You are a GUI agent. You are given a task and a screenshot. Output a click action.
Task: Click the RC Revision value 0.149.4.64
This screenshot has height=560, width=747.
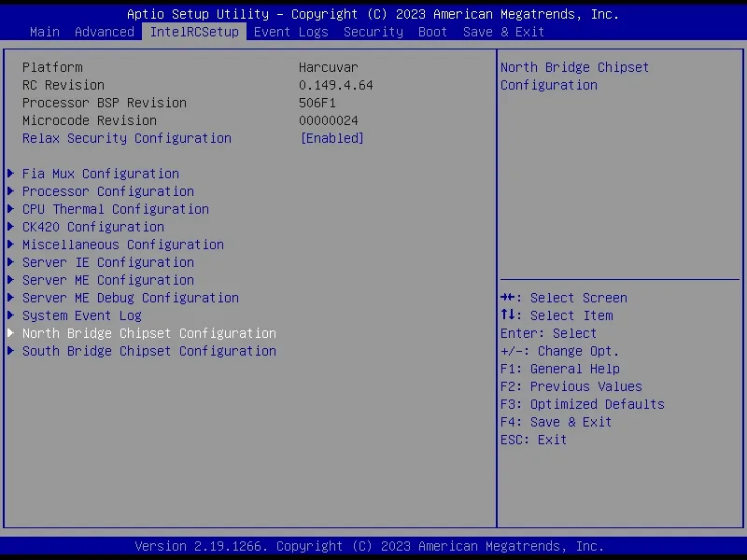tap(336, 85)
